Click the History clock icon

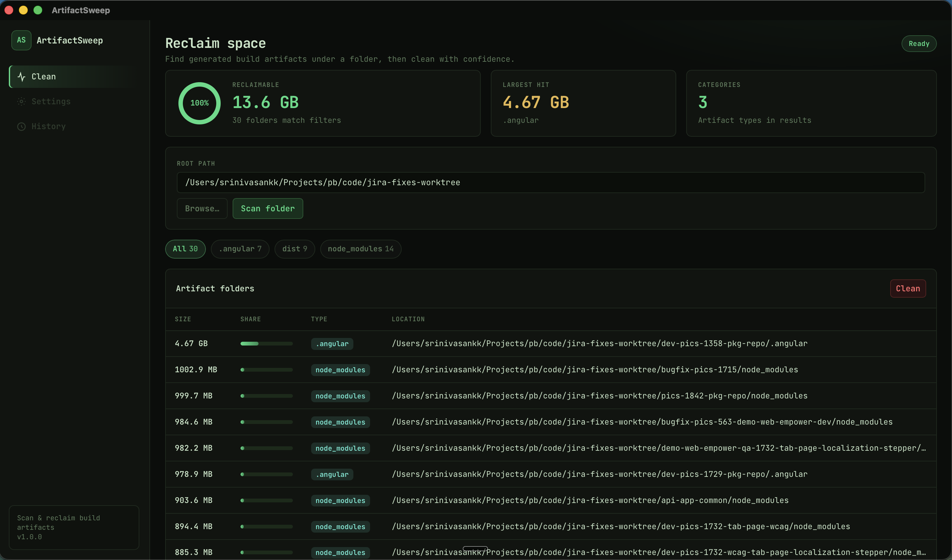pyautogui.click(x=21, y=126)
